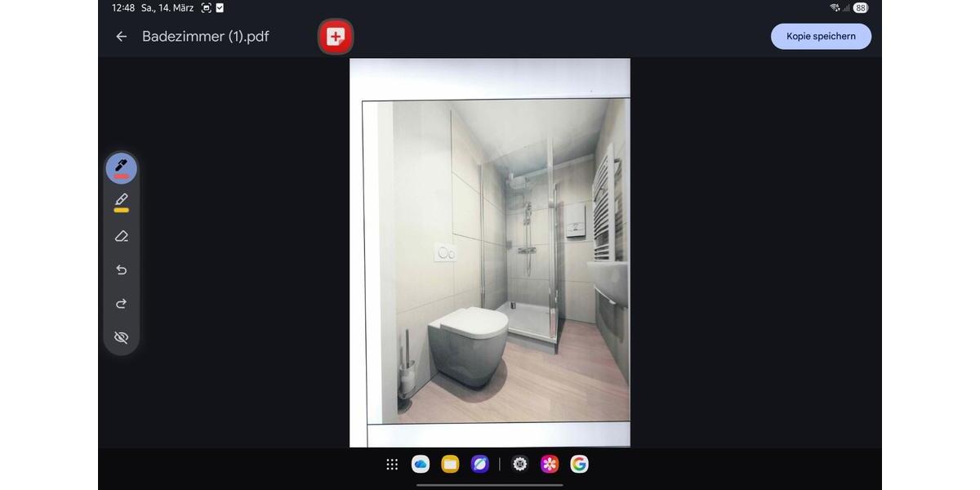Tap the clock showing 12:48

click(123, 8)
